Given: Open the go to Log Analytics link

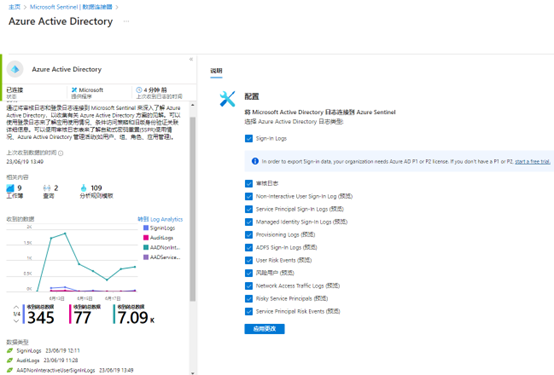Looking at the screenshot, I should pyautogui.click(x=160, y=219).
